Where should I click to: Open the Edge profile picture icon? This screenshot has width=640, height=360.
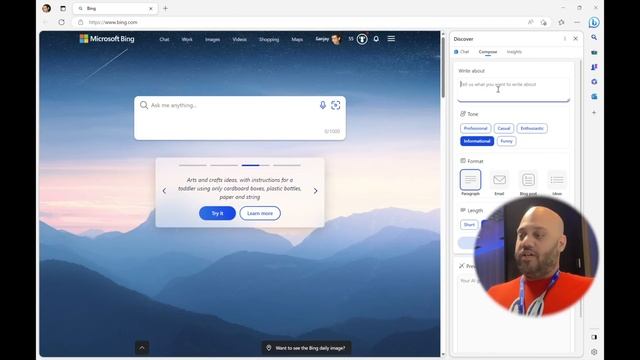[x=47, y=8]
